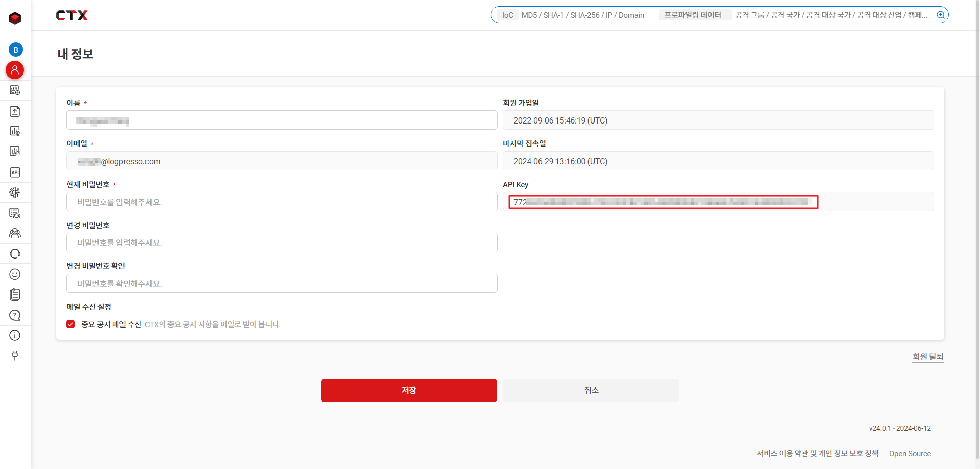The width and height of the screenshot is (980, 469).
Task: Open the report with badge sidebar icon
Action: point(15,131)
